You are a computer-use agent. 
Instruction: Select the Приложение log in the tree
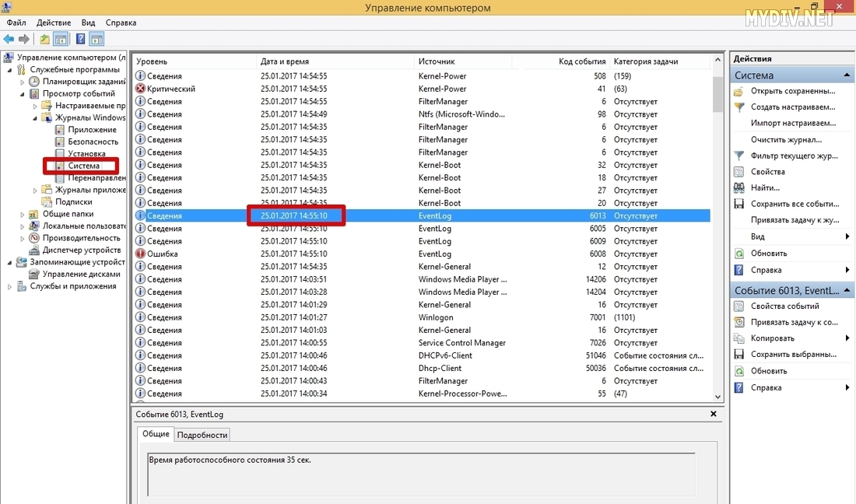[92, 130]
